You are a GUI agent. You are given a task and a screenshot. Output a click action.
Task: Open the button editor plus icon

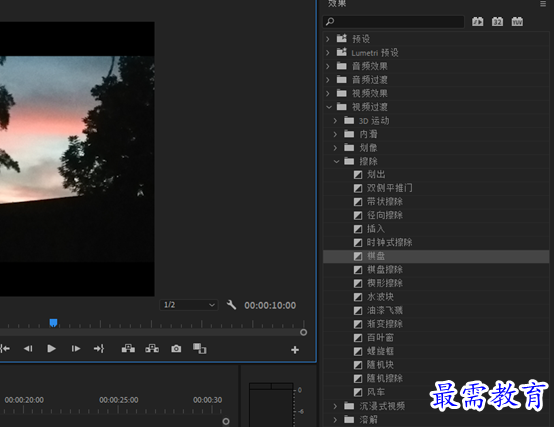pos(295,350)
